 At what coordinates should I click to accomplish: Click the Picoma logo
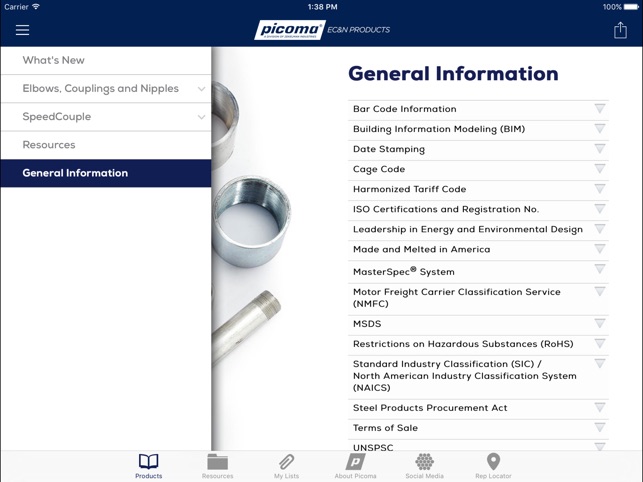click(x=290, y=30)
